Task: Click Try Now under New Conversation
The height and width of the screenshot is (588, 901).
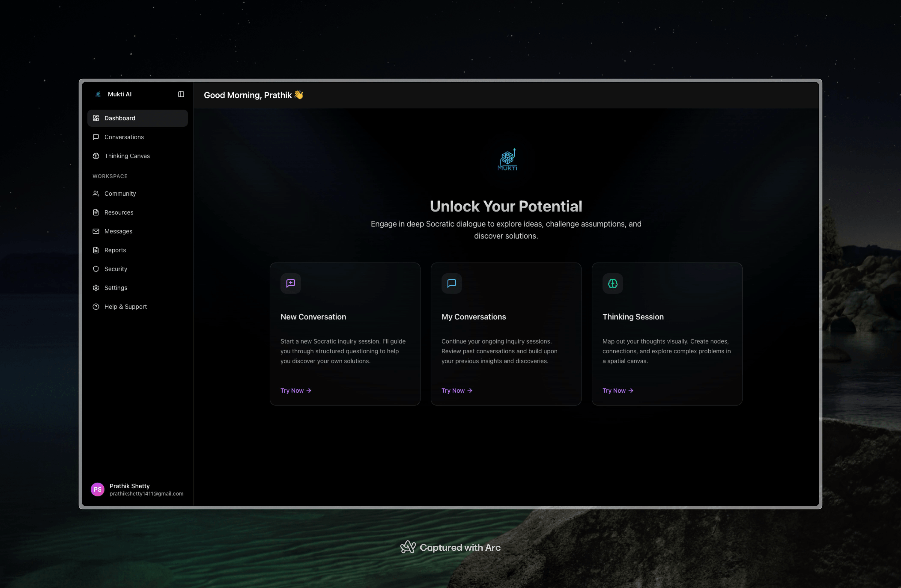Action: click(x=296, y=390)
